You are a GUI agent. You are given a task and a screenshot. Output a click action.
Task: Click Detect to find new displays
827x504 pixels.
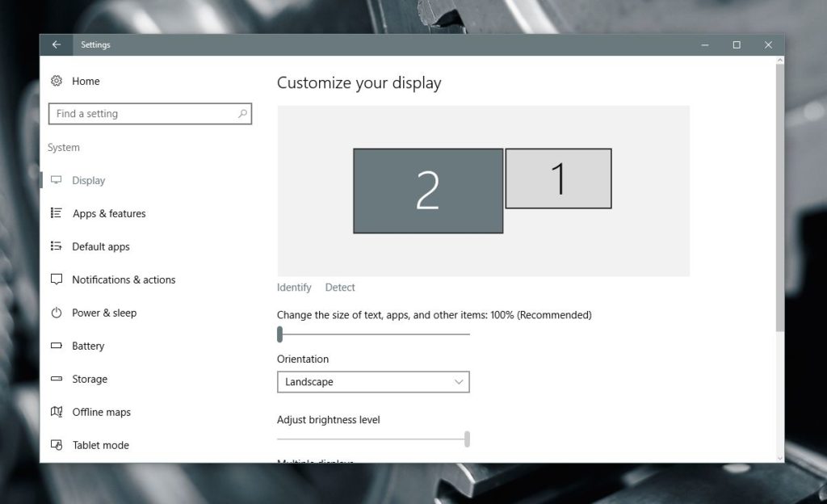tap(339, 287)
